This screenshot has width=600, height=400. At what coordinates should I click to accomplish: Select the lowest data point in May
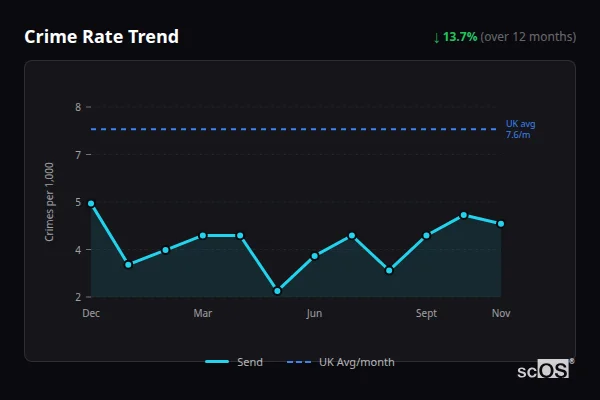point(277,291)
